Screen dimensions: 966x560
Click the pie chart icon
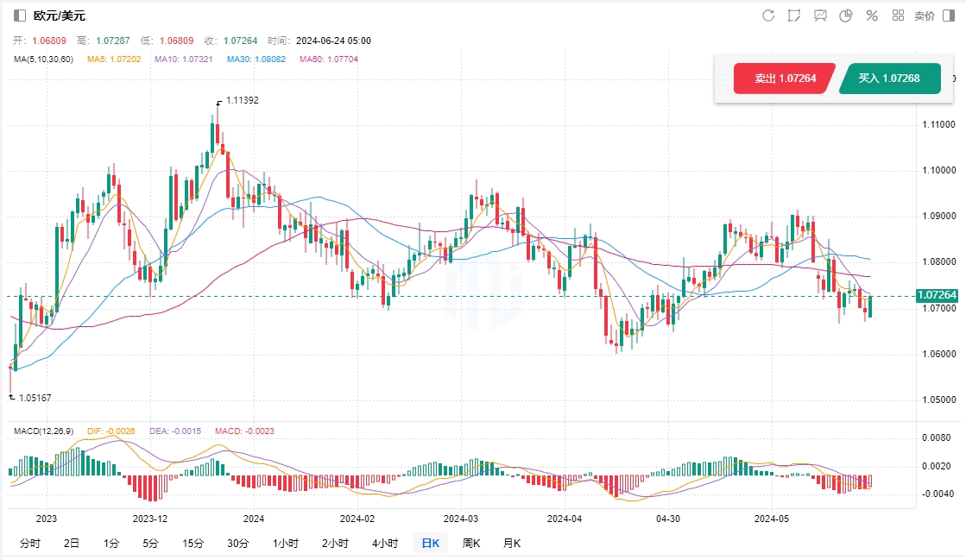(846, 16)
